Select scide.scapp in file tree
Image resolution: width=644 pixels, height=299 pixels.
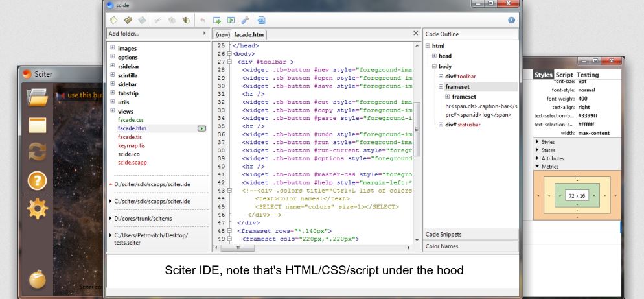click(132, 162)
